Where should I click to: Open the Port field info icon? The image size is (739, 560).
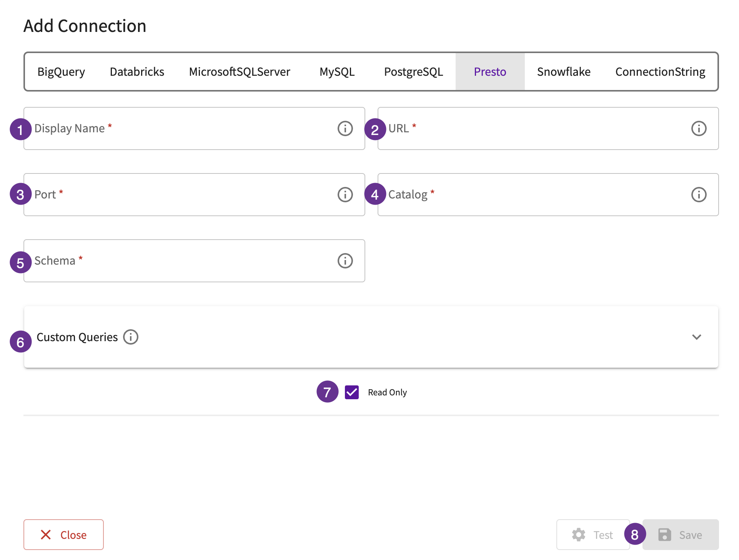tap(345, 195)
